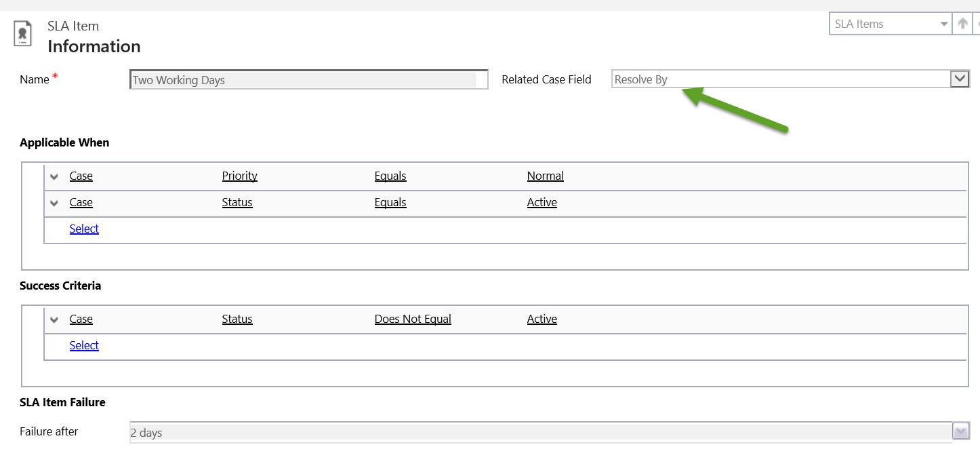Screen dimensions: 980x449
Task: Click Select under Success Criteria
Action: point(84,345)
